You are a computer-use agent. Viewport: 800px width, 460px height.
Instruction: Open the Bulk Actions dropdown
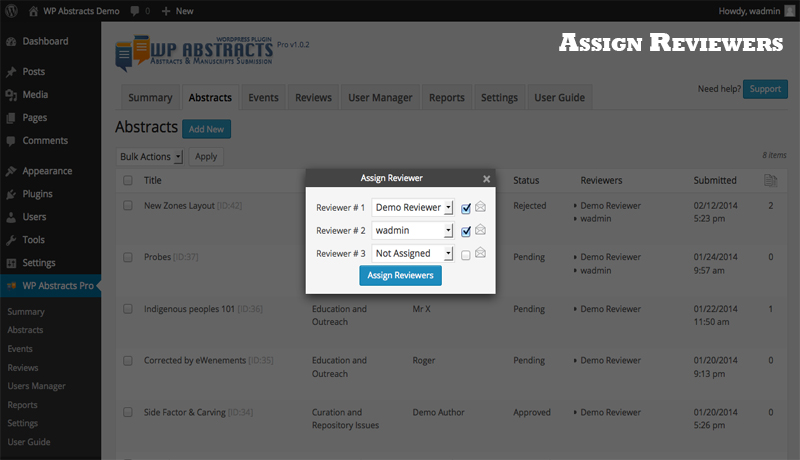[150, 157]
